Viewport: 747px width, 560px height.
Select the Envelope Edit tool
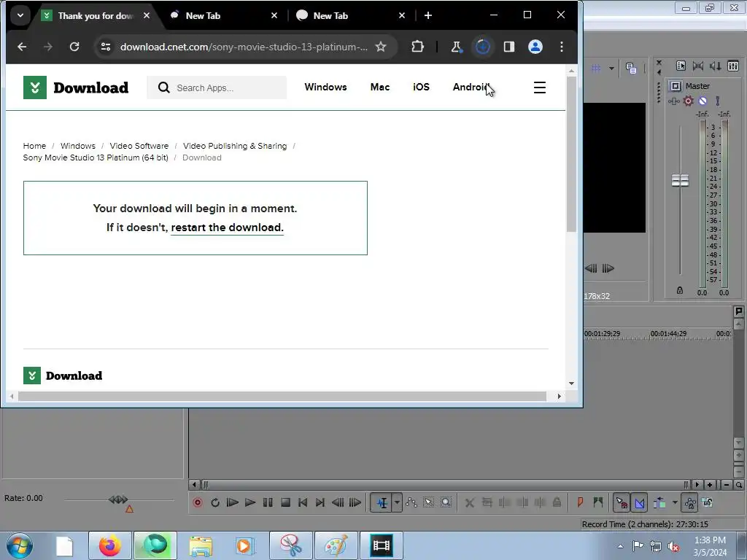(411, 502)
